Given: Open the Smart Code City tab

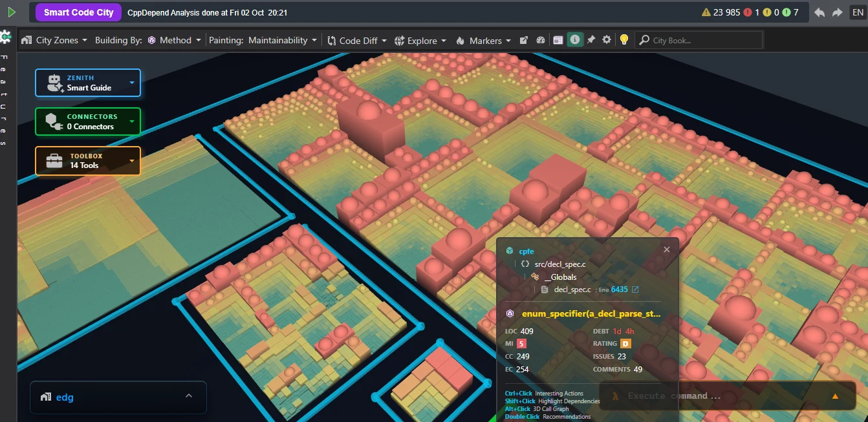Looking at the screenshot, I should pyautogui.click(x=78, y=12).
